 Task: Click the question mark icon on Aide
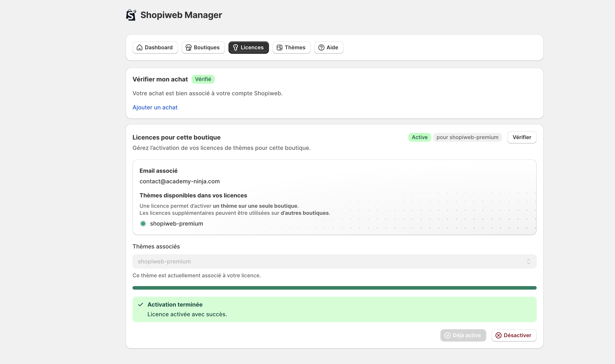pyautogui.click(x=321, y=48)
